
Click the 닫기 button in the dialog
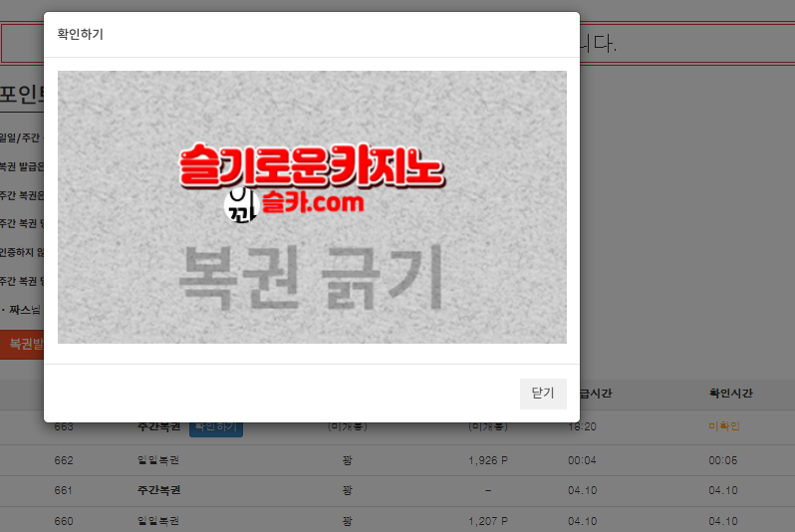point(542,394)
